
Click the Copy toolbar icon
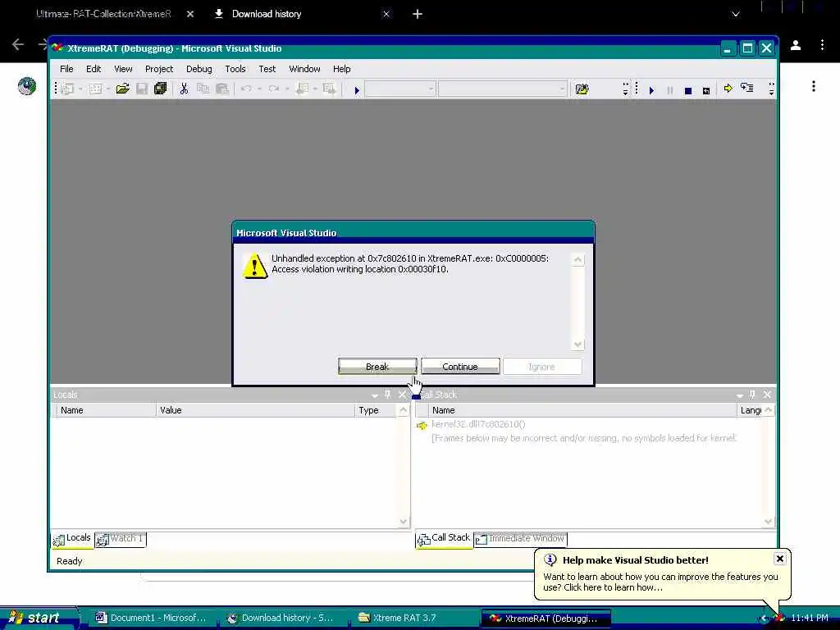tap(203, 89)
